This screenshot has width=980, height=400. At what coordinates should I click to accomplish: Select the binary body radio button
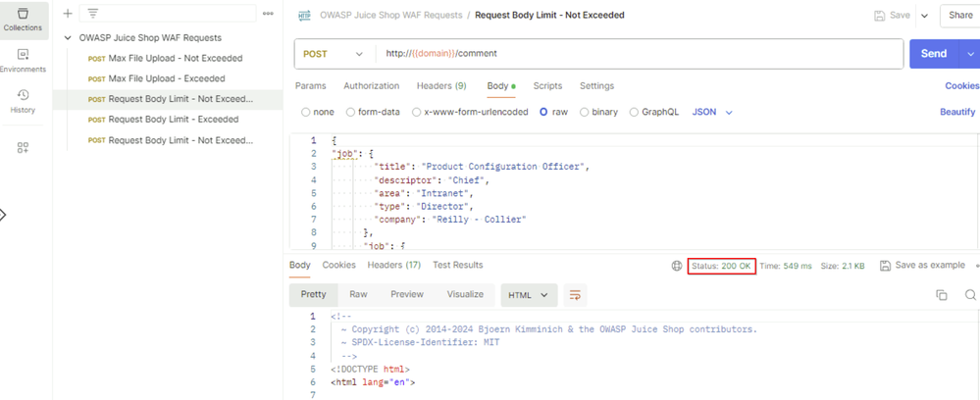click(x=585, y=113)
